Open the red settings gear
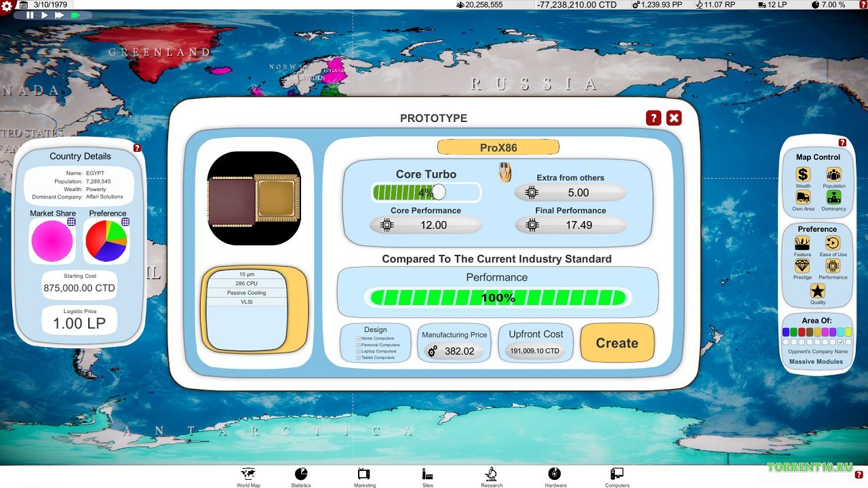Viewport: 868px width, 488px height. tap(7, 6)
